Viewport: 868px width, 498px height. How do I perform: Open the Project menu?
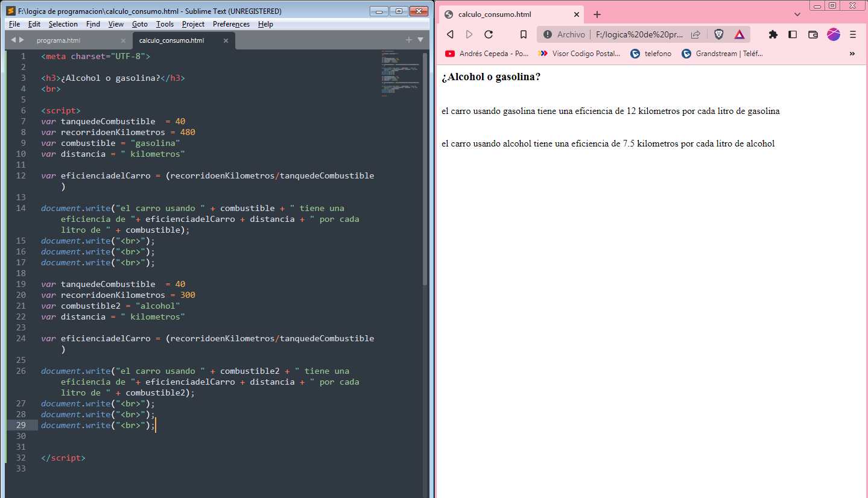[x=193, y=24]
